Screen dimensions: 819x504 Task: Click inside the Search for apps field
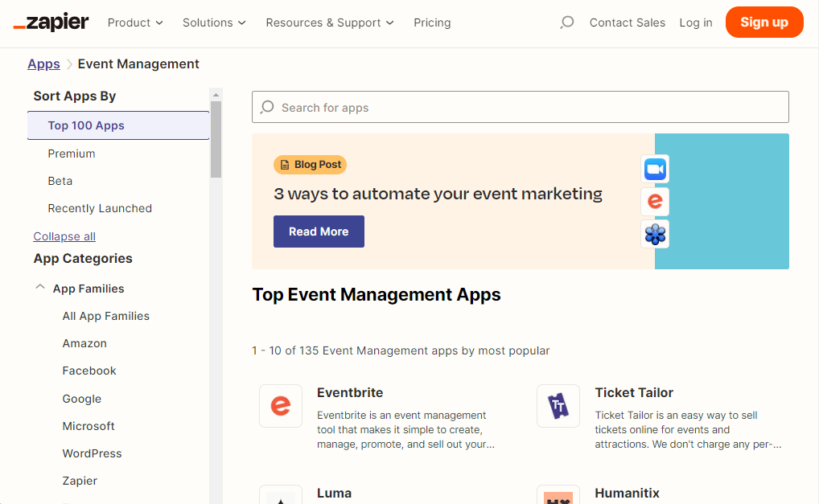(521, 107)
